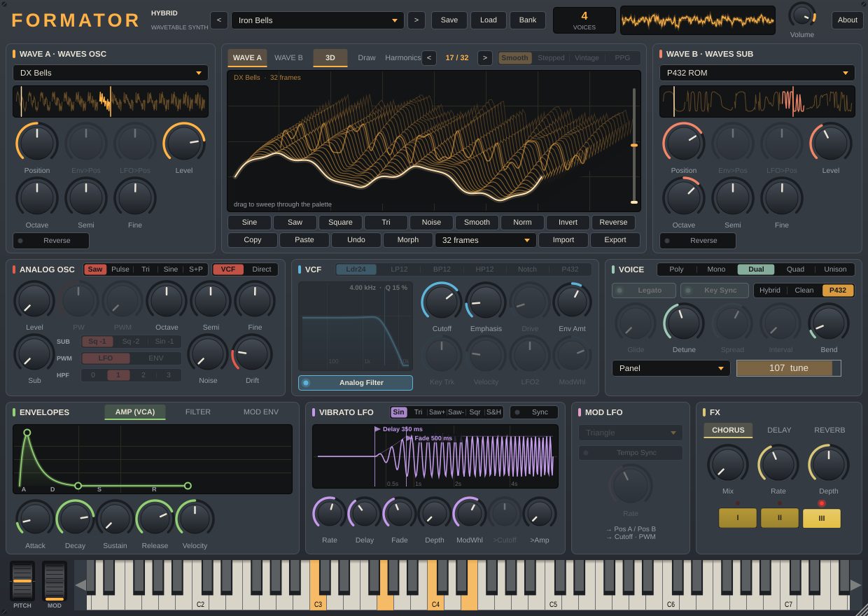Select the Pulse waveform for Analog Osc

tap(120, 269)
